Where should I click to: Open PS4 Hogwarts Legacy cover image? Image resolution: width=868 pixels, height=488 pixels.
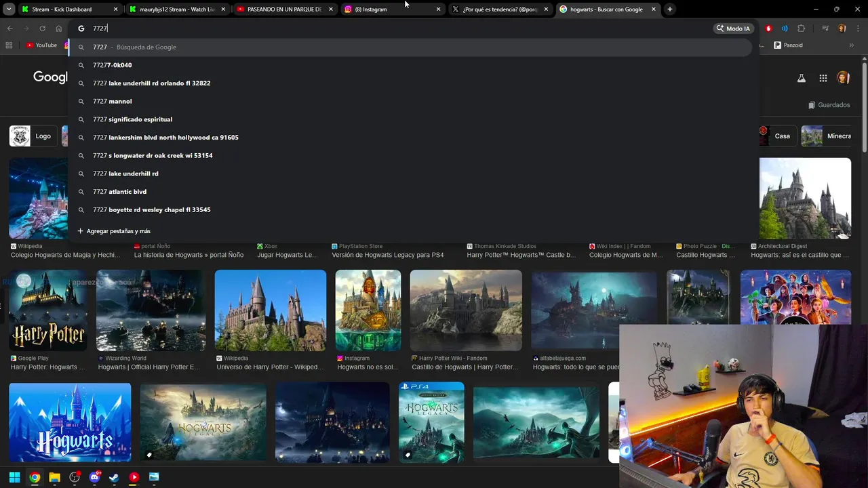click(432, 422)
